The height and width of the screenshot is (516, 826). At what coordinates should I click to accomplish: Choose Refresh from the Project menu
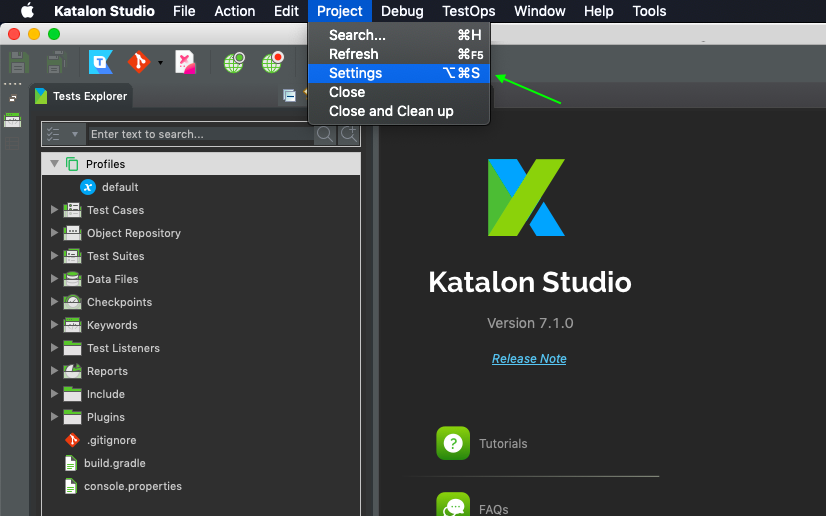tap(399, 54)
